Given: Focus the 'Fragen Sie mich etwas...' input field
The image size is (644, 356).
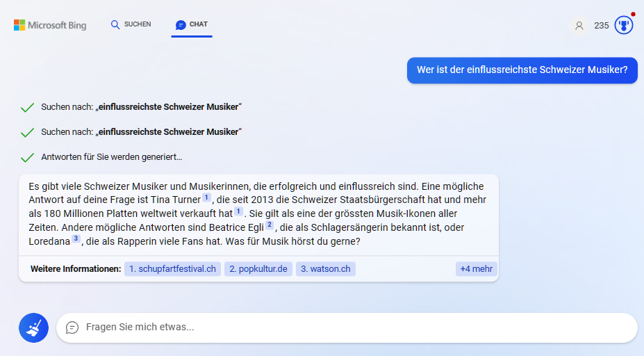Looking at the screenshot, I should pos(347,327).
